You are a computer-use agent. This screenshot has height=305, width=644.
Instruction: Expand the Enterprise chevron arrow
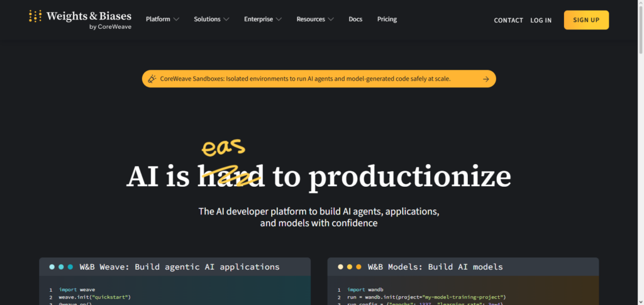[x=279, y=19]
